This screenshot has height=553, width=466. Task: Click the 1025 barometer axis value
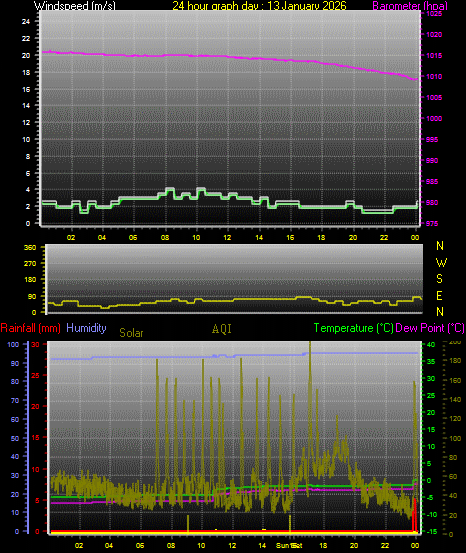point(434,14)
